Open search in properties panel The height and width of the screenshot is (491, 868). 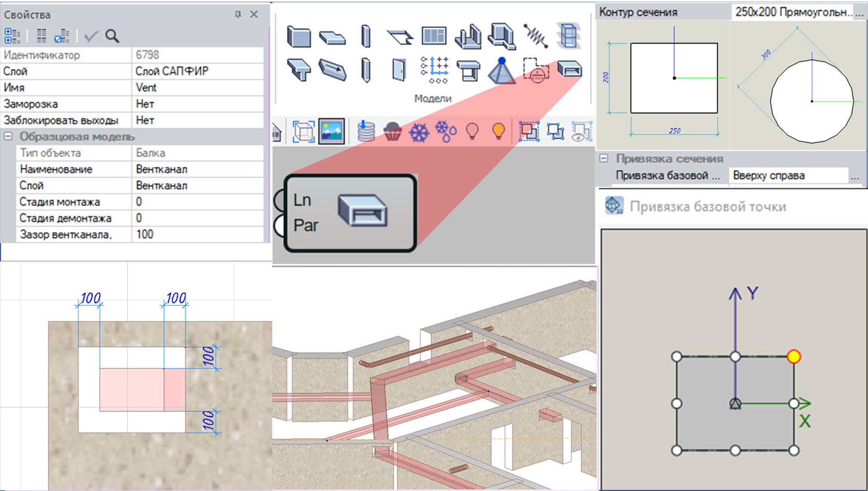click(x=112, y=36)
